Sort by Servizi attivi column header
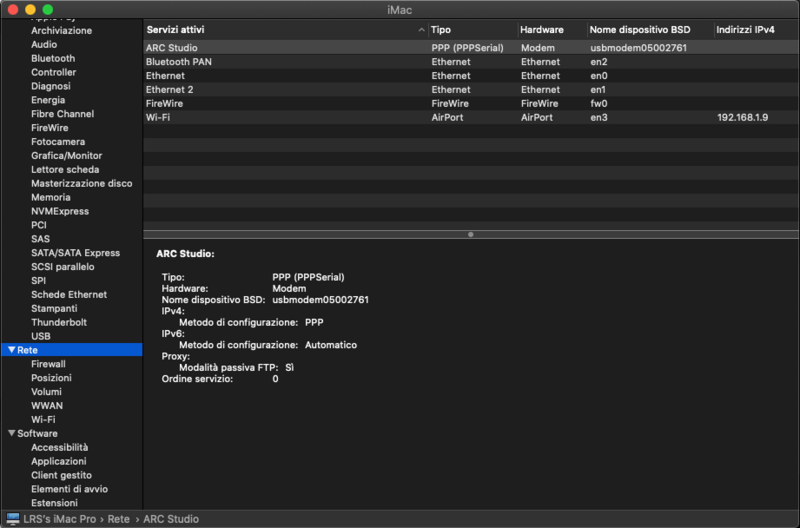The height and width of the screenshot is (528, 800). 280,30
